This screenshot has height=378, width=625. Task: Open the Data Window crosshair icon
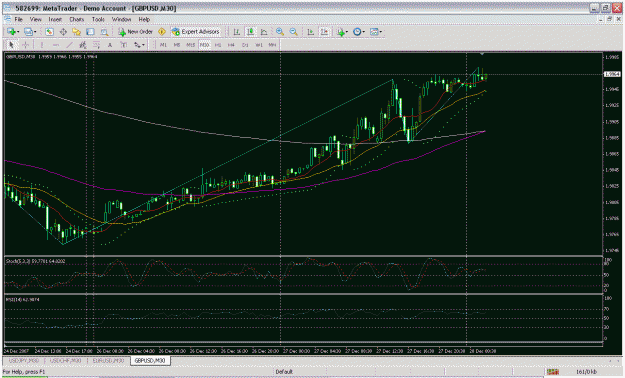point(63,32)
